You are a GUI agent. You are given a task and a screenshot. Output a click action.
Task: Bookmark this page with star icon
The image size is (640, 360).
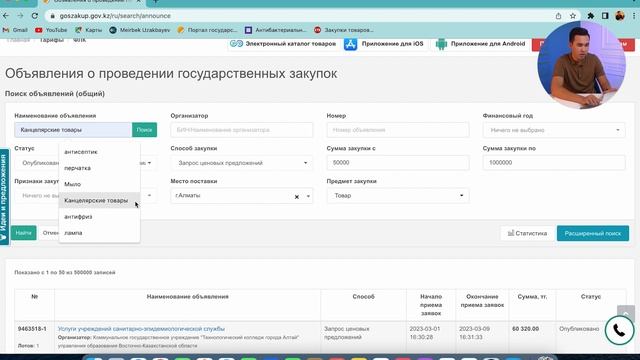point(573,16)
